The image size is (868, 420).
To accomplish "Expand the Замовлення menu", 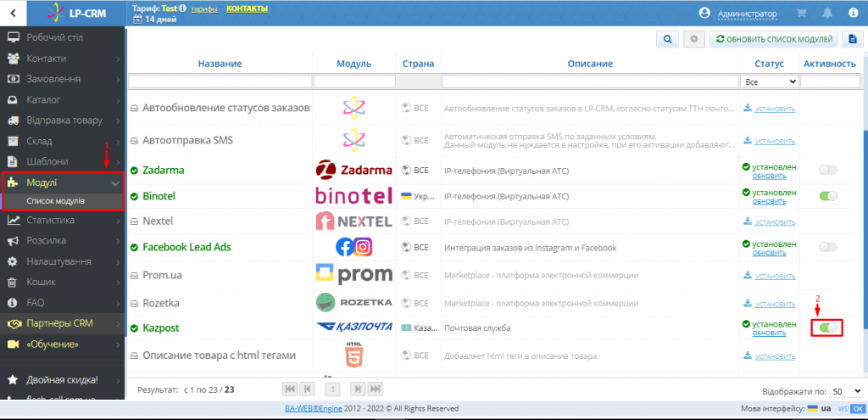I will tap(63, 79).
